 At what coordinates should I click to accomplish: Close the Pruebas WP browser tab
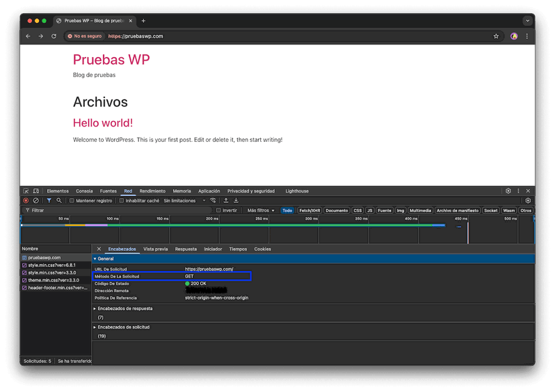point(131,21)
